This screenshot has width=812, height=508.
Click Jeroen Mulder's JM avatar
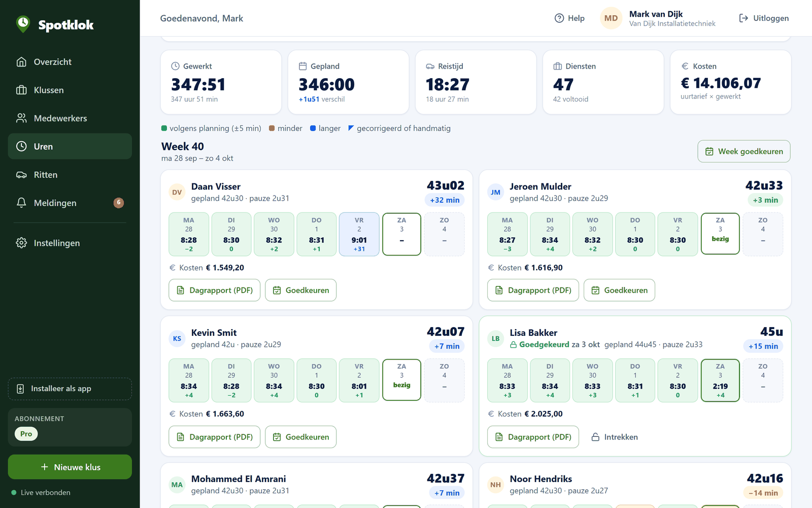click(x=496, y=193)
